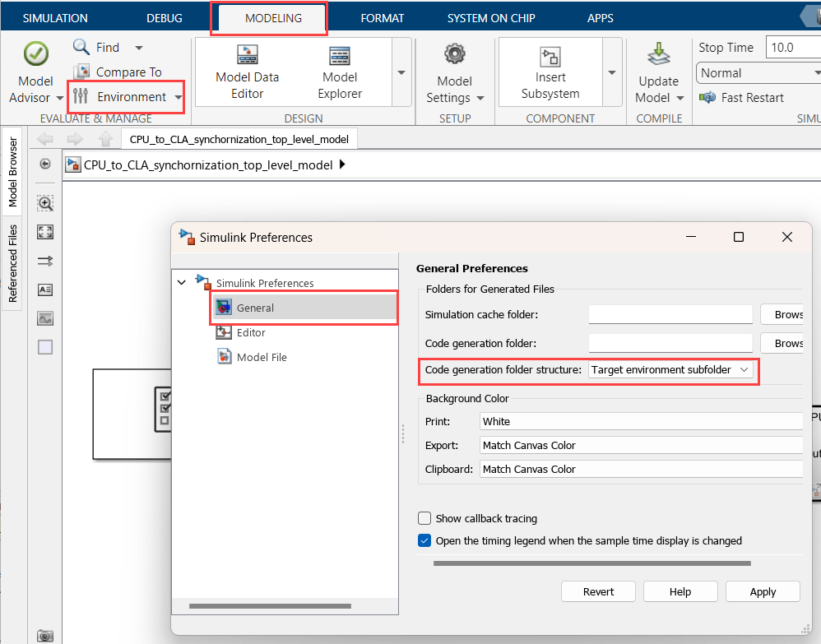Open the SYSTEM ON CHIP tab

pos(491,18)
